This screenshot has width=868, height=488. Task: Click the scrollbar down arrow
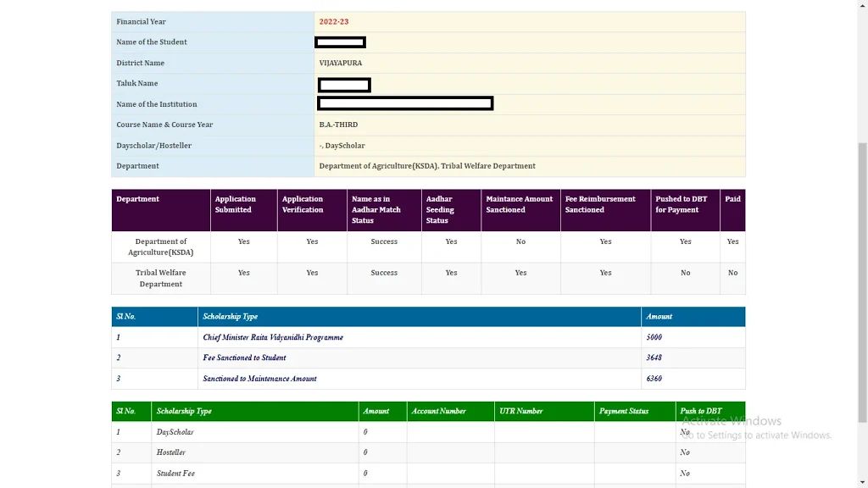click(862, 483)
